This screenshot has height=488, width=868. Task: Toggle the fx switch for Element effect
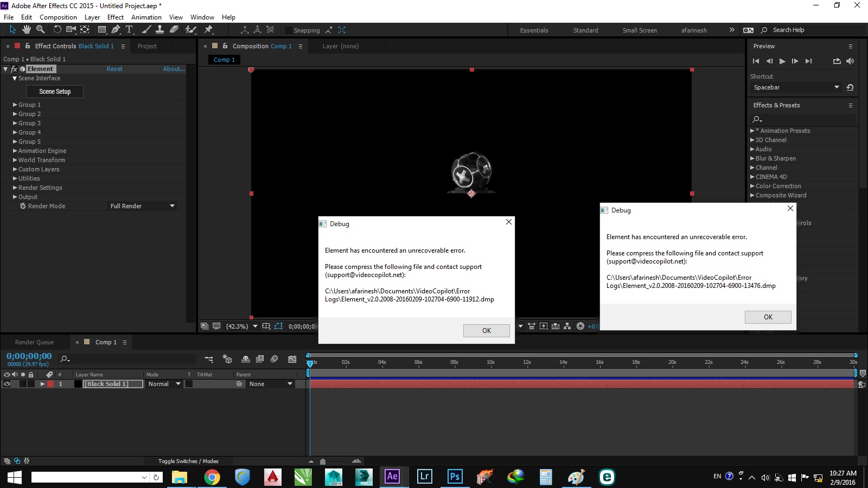click(x=14, y=69)
